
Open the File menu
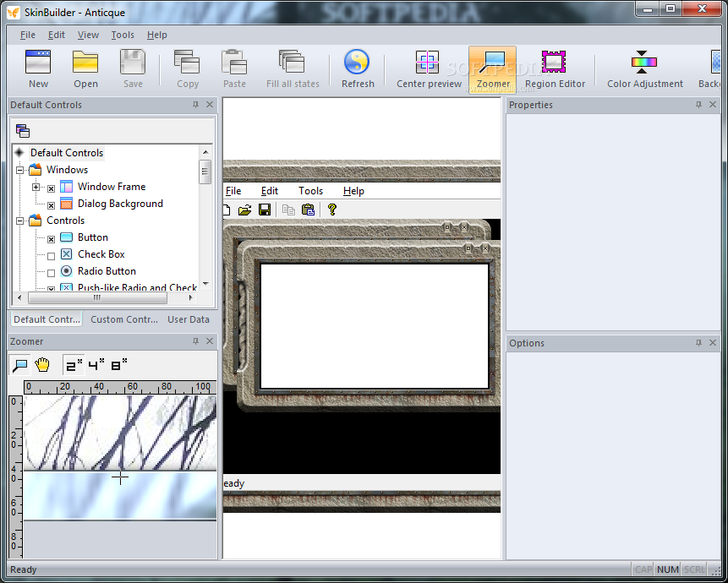click(x=28, y=35)
